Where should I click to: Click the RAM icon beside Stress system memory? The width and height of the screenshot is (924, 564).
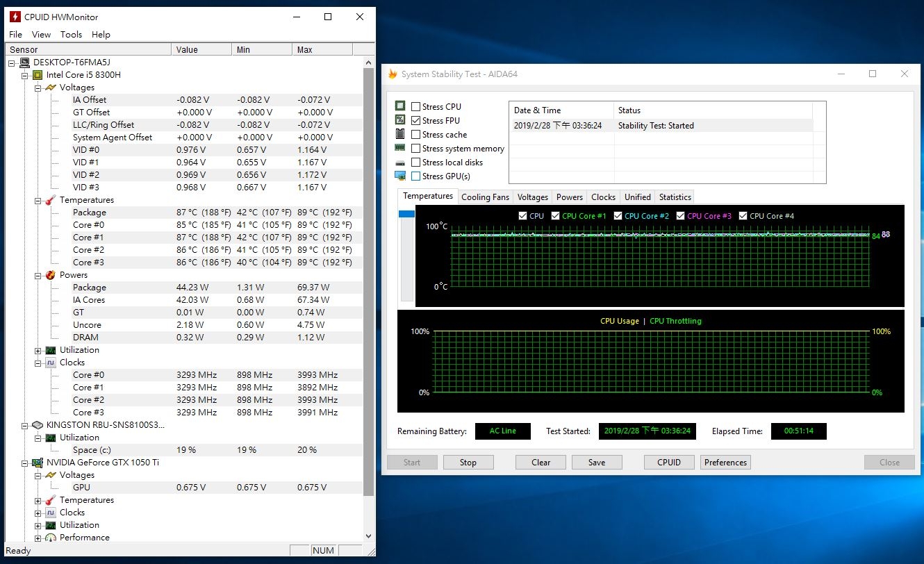click(400, 148)
